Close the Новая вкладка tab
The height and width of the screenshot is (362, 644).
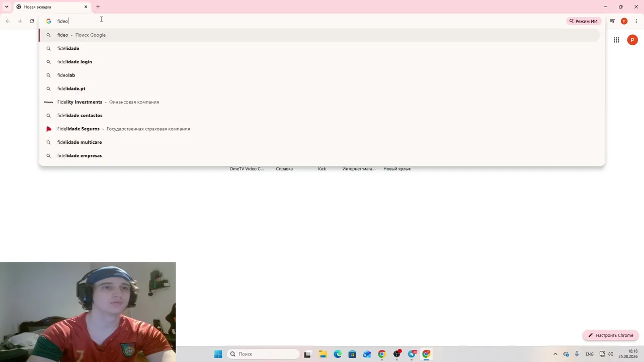tap(86, 7)
